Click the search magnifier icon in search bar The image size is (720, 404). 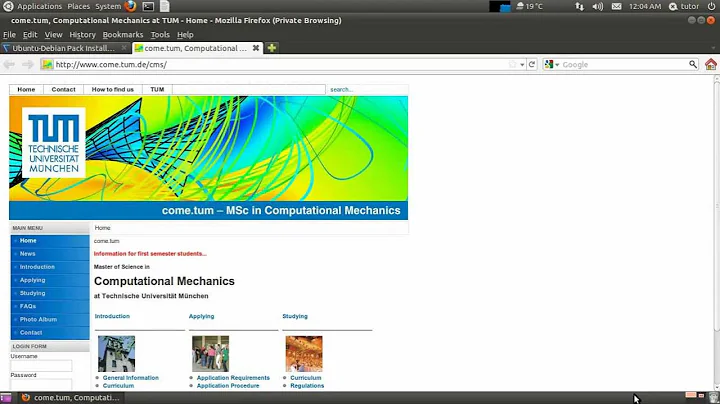coord(693,64)
